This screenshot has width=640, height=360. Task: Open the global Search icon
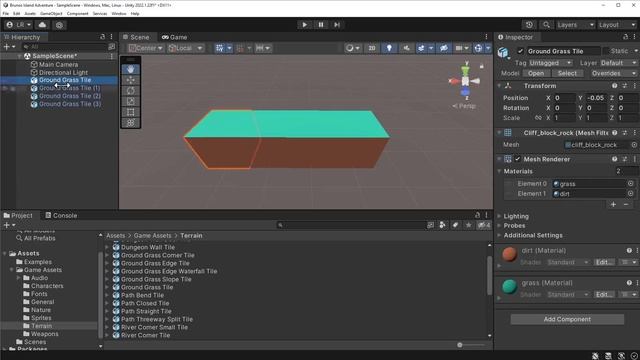click(546, 25)
